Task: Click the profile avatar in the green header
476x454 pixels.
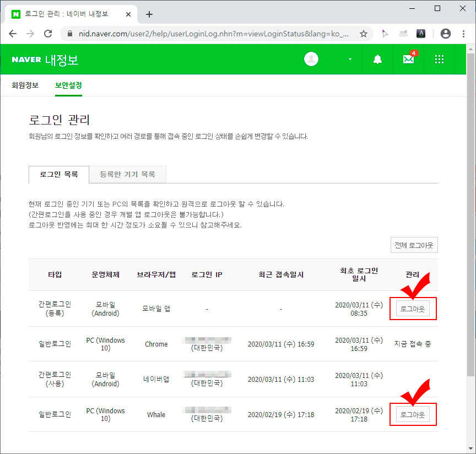Action: 311,59
